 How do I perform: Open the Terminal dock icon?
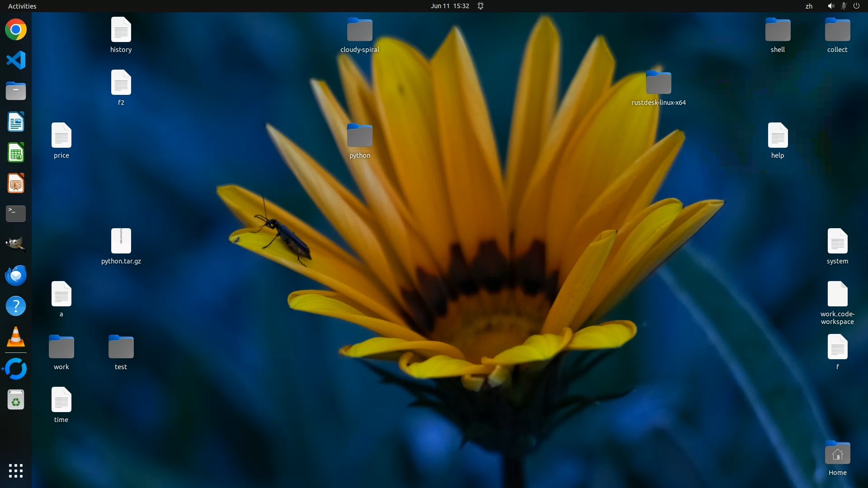tap(16, 214)
